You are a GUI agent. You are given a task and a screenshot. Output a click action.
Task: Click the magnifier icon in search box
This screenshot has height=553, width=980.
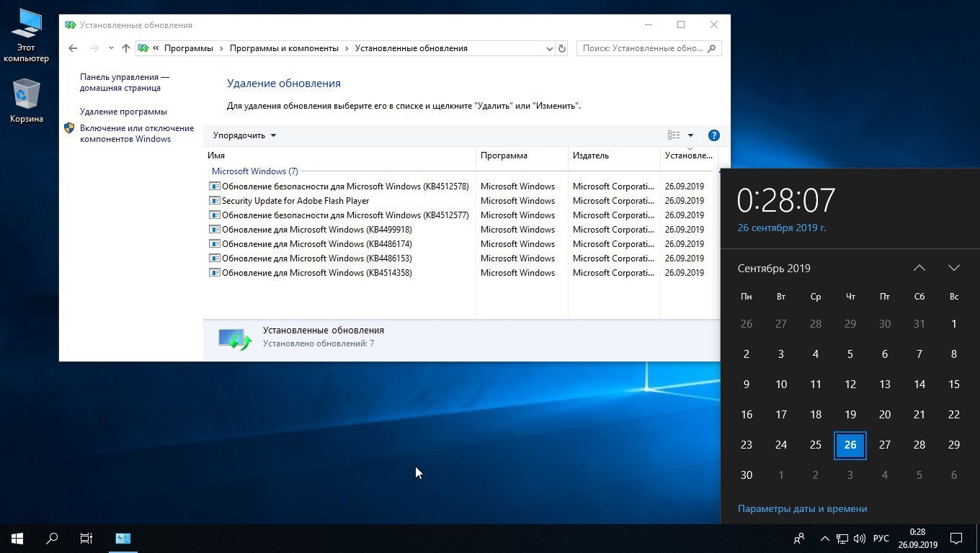coord(712,48)
